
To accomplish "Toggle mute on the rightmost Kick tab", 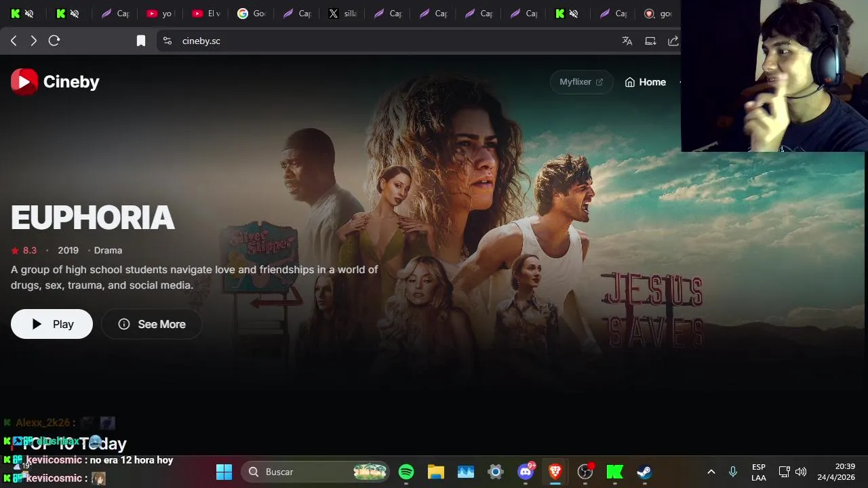I will tap(574, 14).
